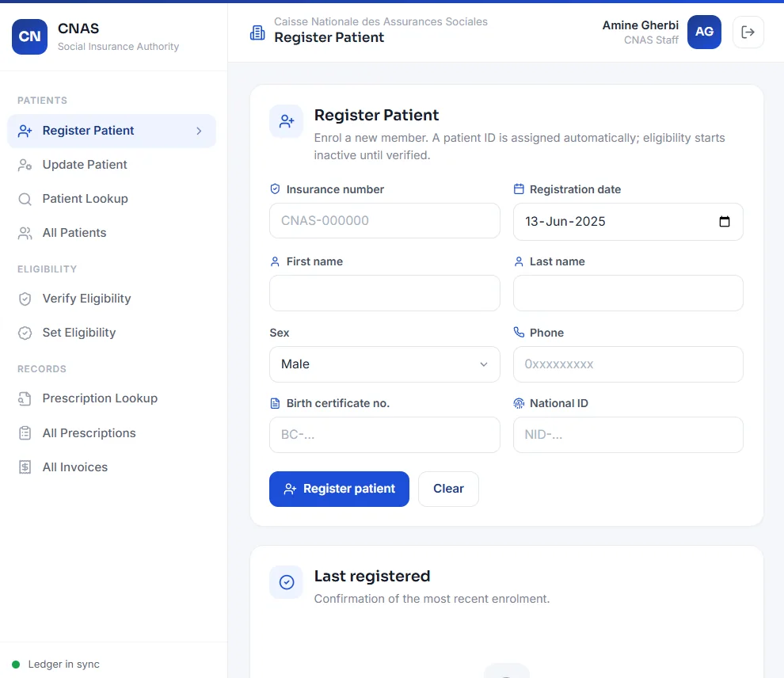Click the All Prescriptions clipboard icon
This screenshot has width=784, height=678.
(x=25, y=433)
